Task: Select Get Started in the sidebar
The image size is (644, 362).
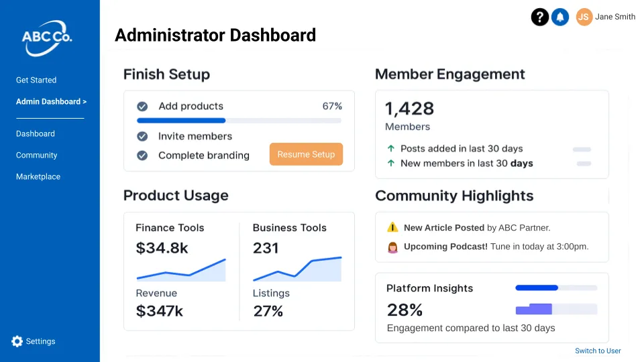Action: pyautogui.click(x=36, y=80)
